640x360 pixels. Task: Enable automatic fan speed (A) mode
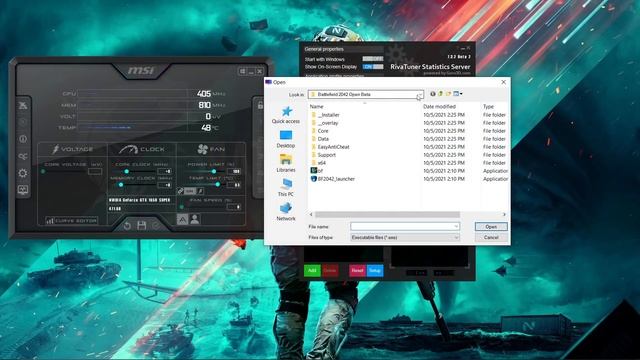click(182, 220)
